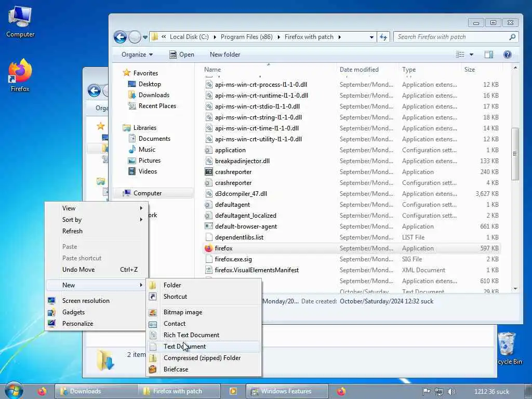Open network icon in system tray

pyautogui.click(x=438, y=392)
